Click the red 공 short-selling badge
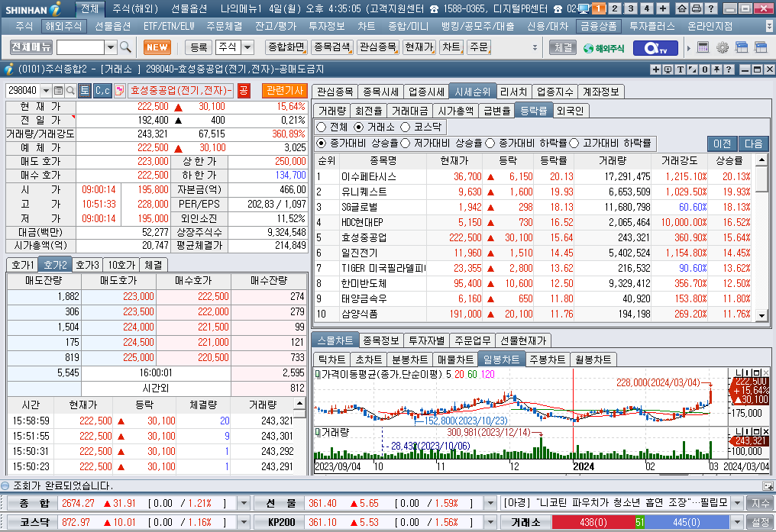The height and width of the screenshot is (532, 776). coord(243,91)
